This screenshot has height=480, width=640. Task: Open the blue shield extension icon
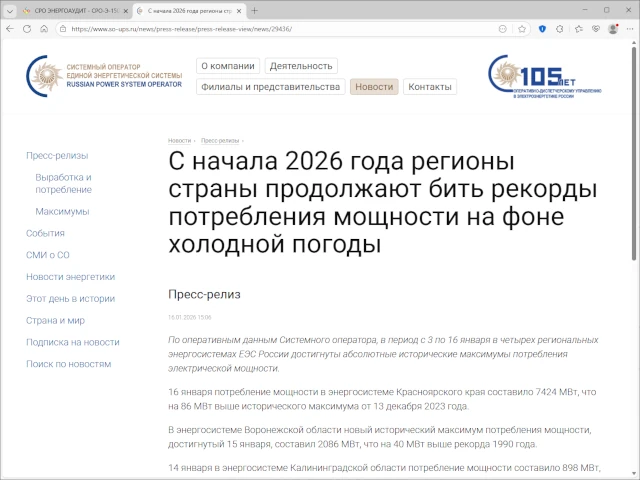point(542,29)
